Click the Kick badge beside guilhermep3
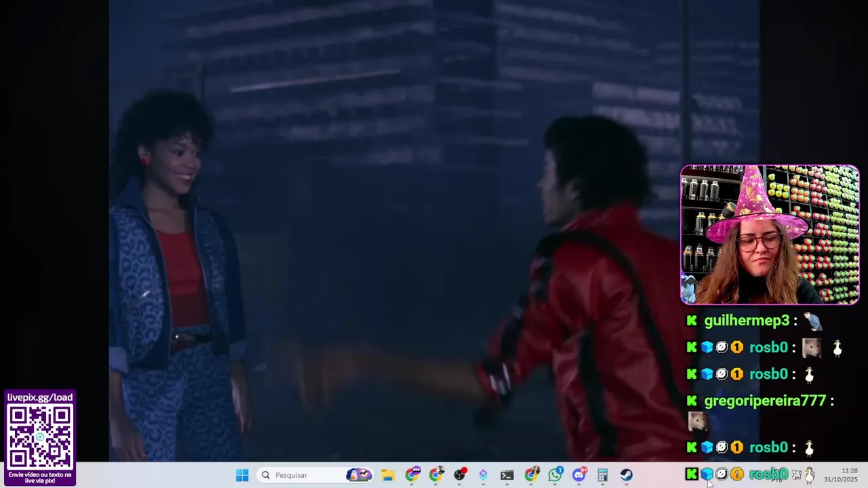Image resolution: width=868 pixels, height=488 pixels. [692, 321]
